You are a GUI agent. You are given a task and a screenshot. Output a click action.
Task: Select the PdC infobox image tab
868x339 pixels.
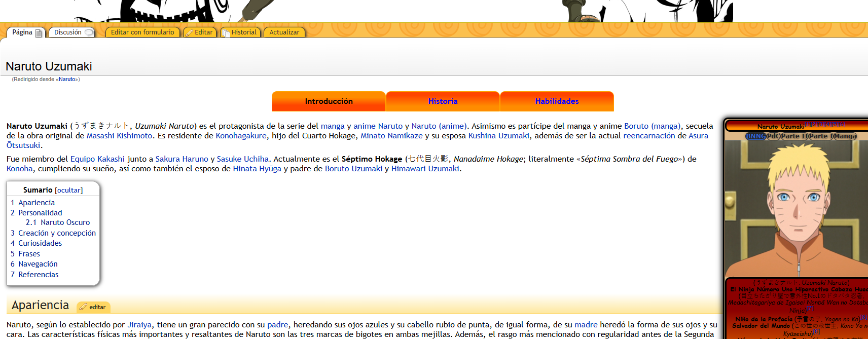(x=773, y=136)
